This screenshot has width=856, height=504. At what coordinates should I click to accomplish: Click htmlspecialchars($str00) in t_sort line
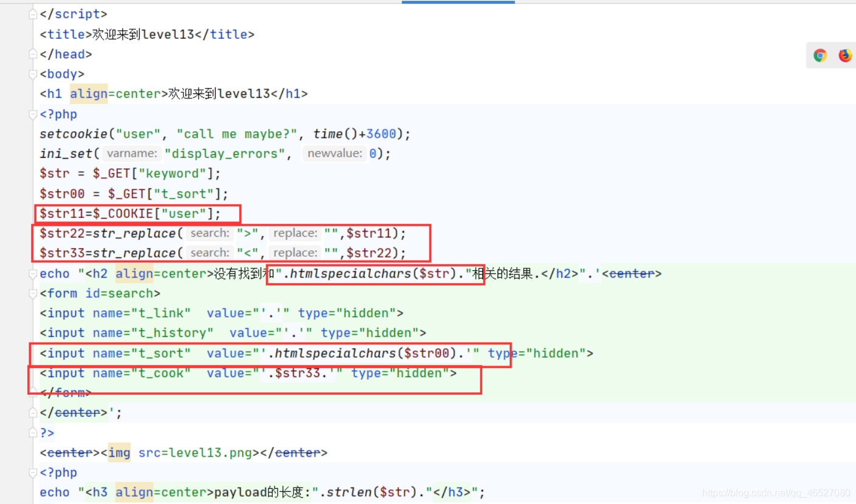(366, 353)
